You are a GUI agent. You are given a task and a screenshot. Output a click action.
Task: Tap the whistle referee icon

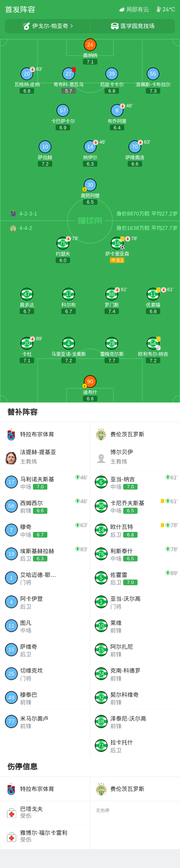click(27, 26)
